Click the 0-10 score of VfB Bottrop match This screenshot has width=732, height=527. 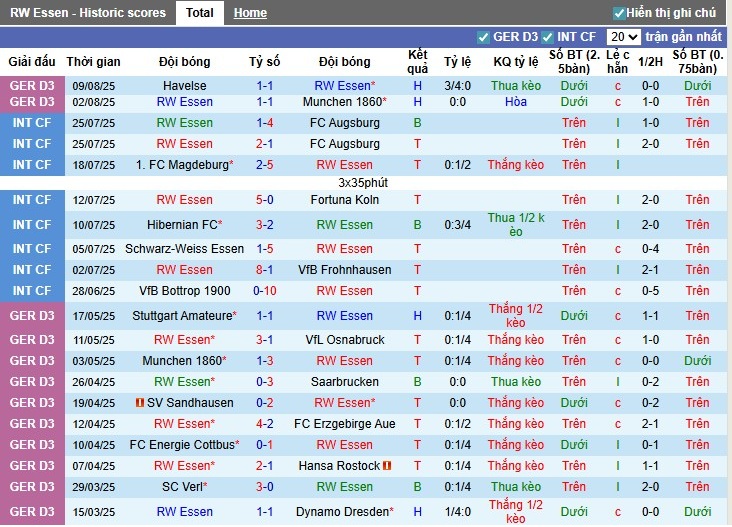pyautogui.click(x=264, y=291)
